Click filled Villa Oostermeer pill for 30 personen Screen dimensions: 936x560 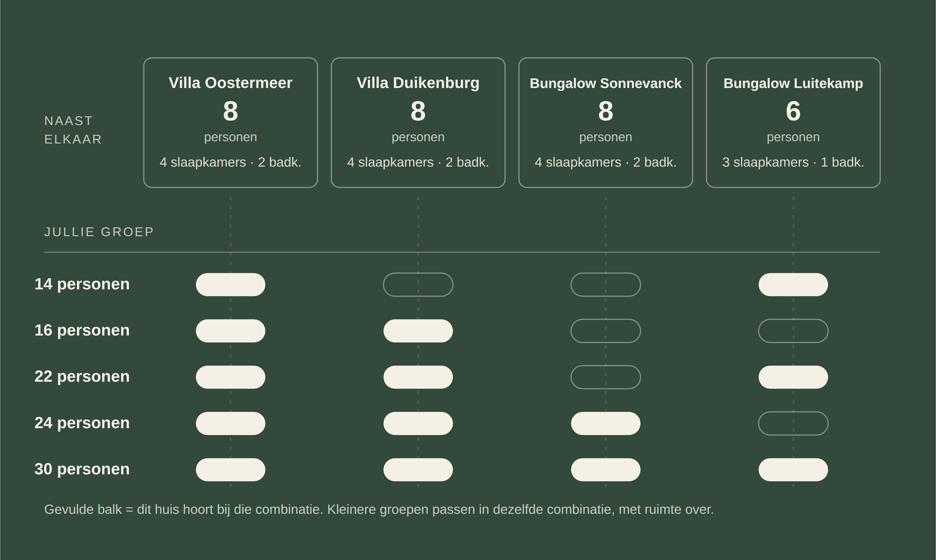230,470
